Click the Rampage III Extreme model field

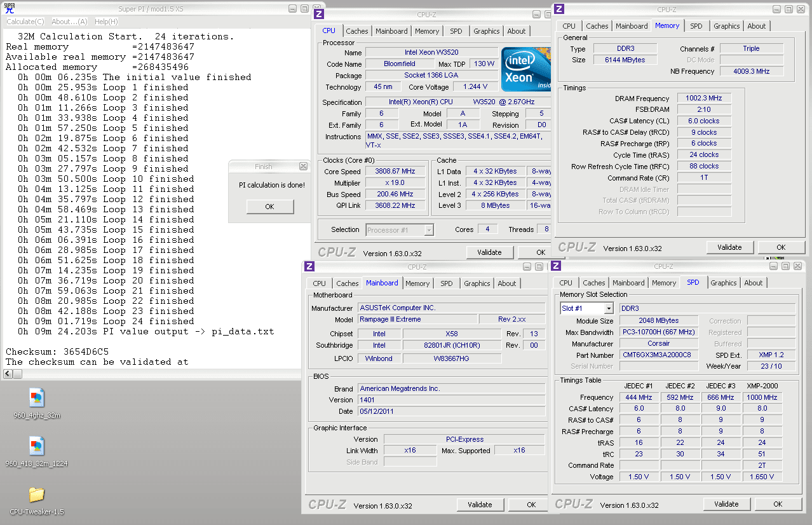[417, 319]
